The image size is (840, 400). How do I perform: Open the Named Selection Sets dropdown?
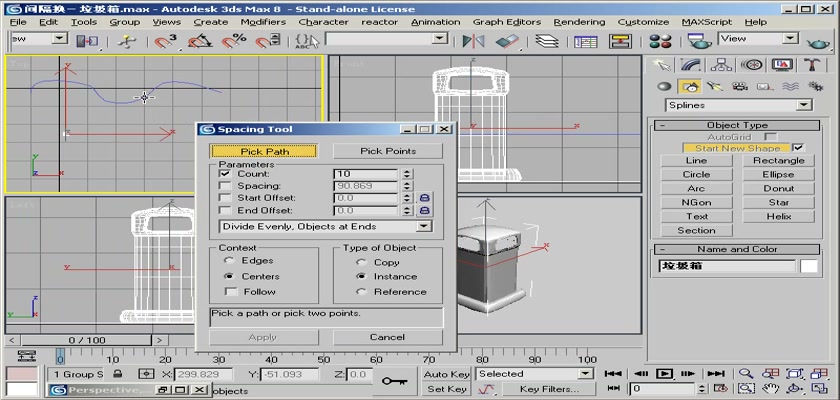386,39
